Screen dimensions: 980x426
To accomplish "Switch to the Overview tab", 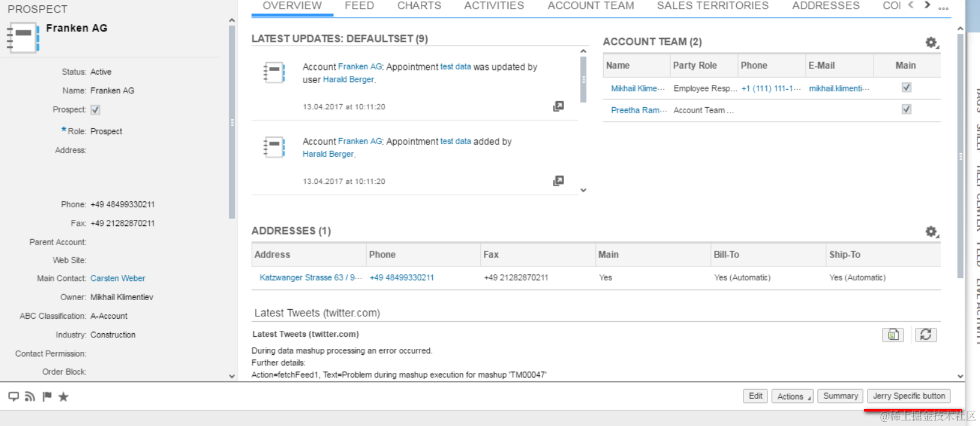I will (x=292, y=5).
